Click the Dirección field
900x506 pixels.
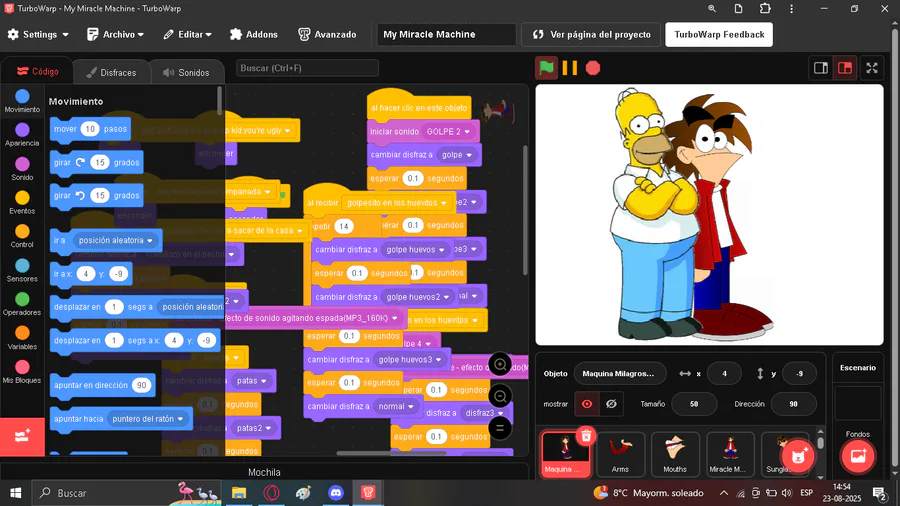coord(793,404)
